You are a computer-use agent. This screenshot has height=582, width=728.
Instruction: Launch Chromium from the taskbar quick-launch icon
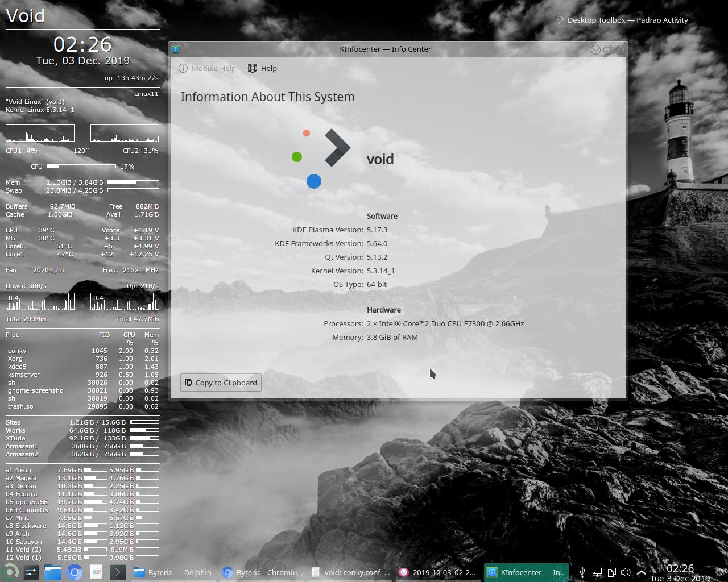[73, 572]
